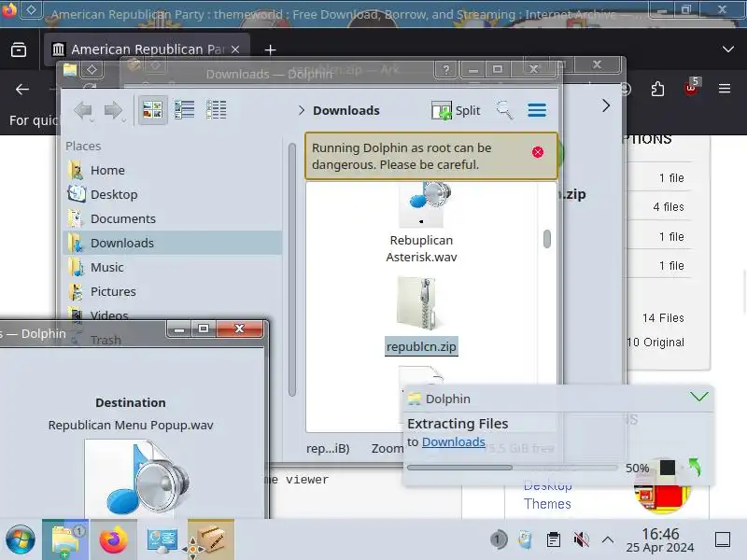
Task: Go forward in Dolphin folder history
Action: (113, 110)
